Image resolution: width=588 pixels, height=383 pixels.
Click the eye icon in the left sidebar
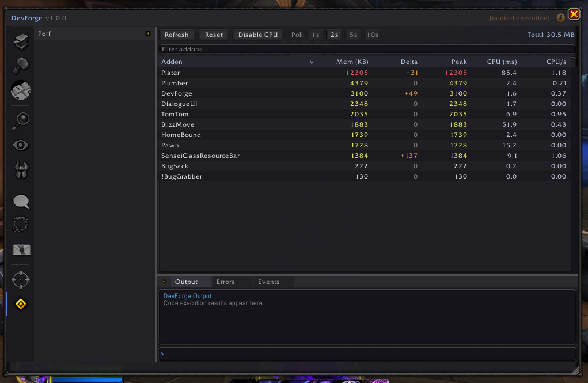click(x=20, y=145)
